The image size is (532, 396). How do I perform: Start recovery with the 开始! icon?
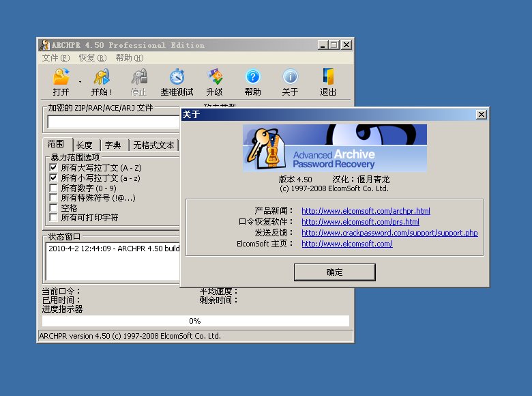[102, 82]
